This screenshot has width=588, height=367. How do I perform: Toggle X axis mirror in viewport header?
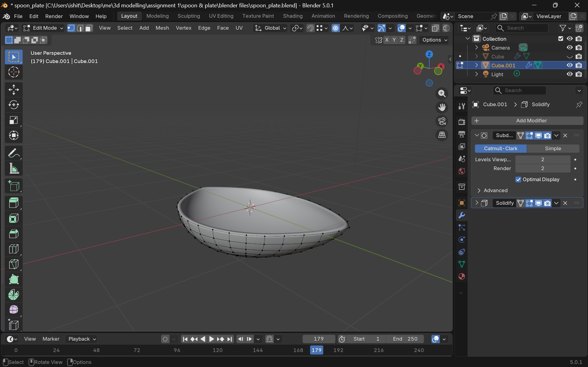pos(387,40)
